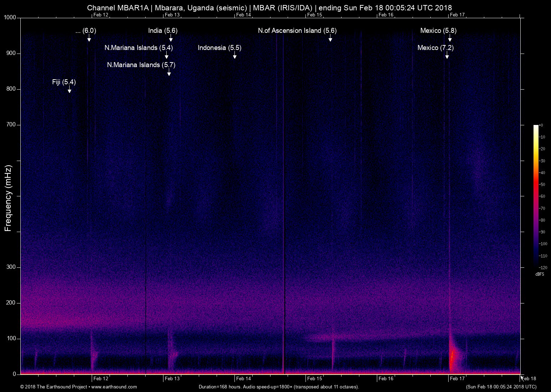Viewport: 551px width, 392px height.
Task: Click the N.of Ascension Island (5.6) arrow
Action: tap(331, 39)
